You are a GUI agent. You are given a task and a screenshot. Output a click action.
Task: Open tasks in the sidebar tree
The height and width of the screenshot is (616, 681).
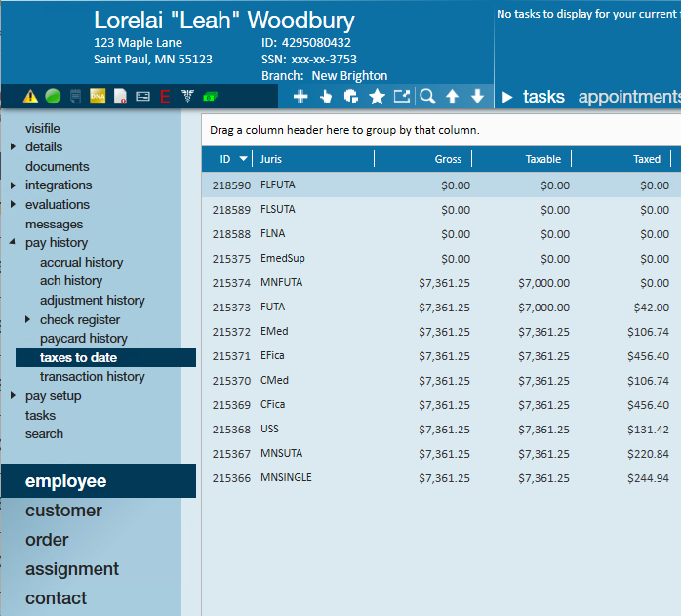click(40, 415)
